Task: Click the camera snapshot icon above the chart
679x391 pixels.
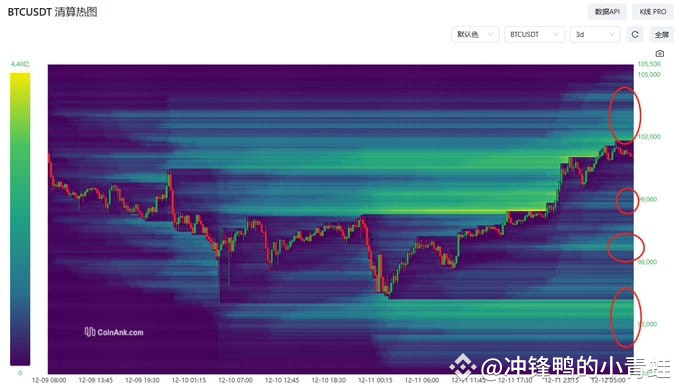Action: click(660, 54)
